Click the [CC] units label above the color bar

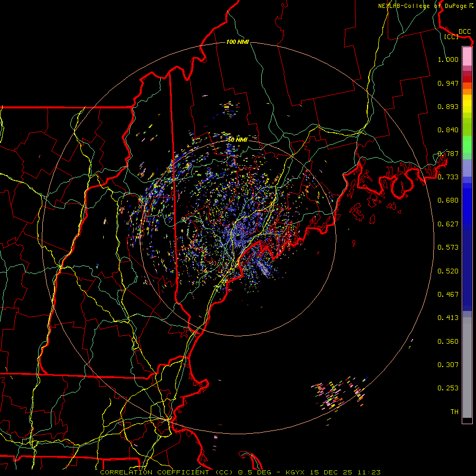tap(451, 36)
